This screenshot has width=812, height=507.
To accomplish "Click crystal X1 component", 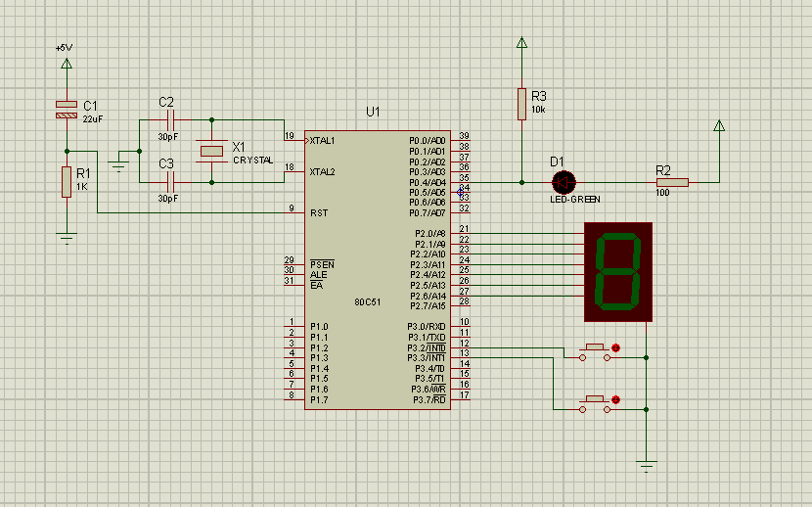I will tap(211, 151).
